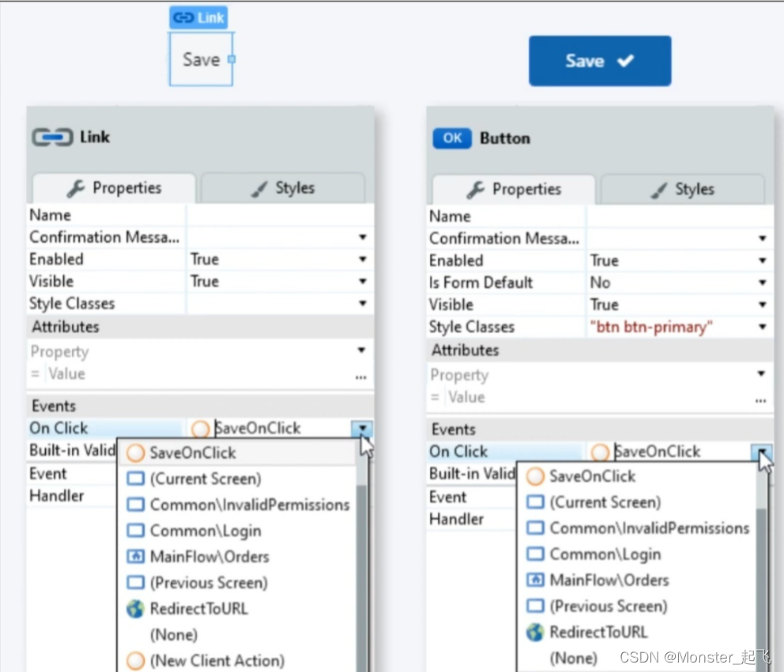This screenshot has height=672, width=784.
Task: Expand Property attribute dropdown in Button panel
Action: pyautogui.click(x=761, y=373)
